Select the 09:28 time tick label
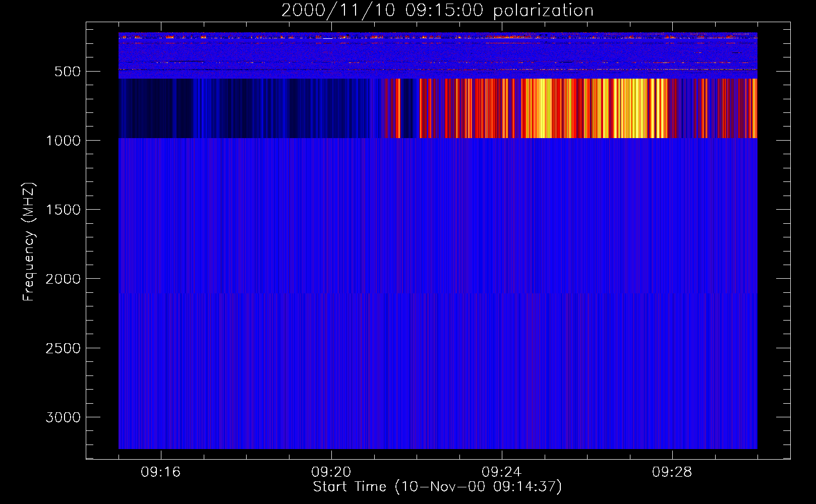 click(x=672, y=472)
